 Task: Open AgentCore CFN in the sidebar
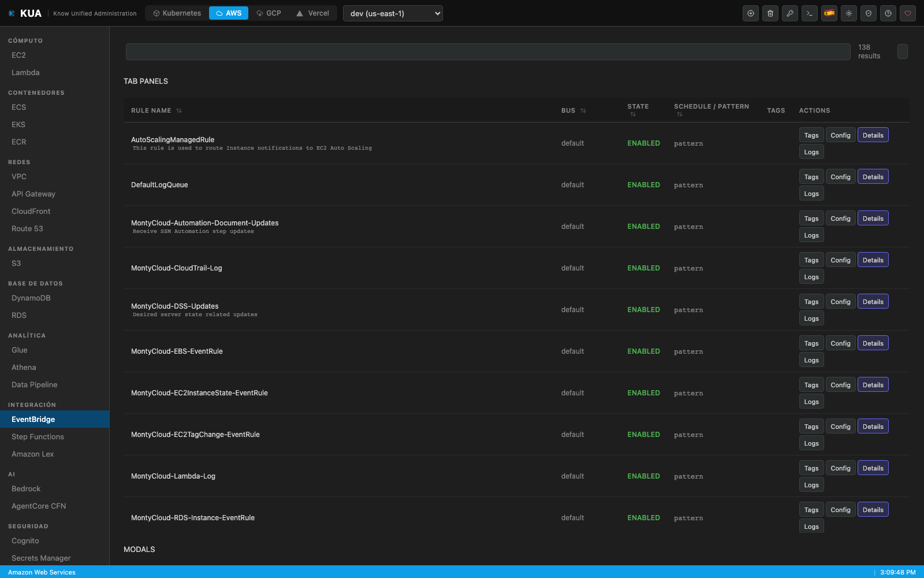(x=55, y=506)
